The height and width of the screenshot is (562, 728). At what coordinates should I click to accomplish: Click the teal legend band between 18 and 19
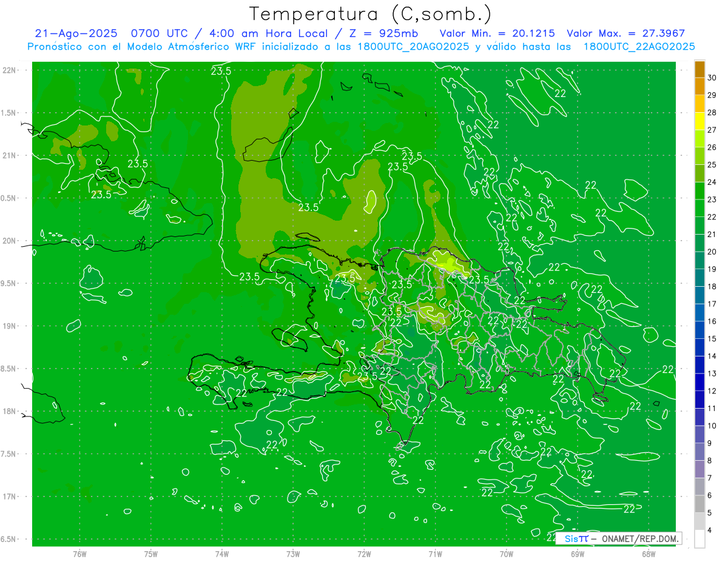pyautogui.click(x=699, y=278)
